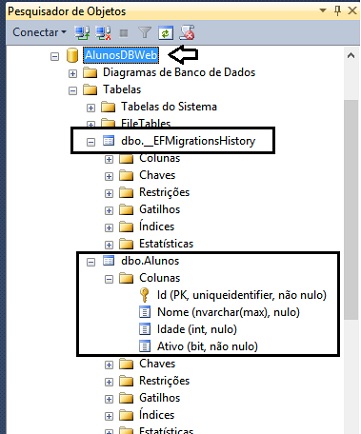Click the refresh toolbar icon
This screenshot has height=434, width=361.
166,33
